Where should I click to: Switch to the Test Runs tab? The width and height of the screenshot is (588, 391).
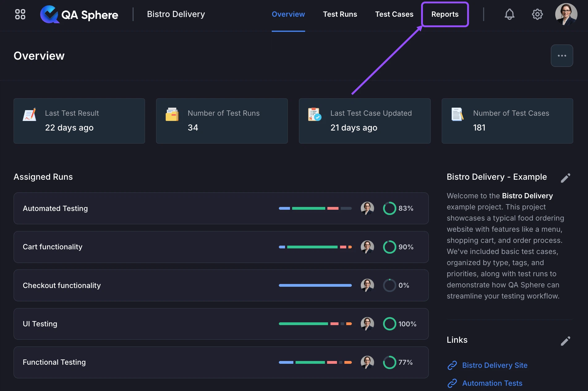point(340,14)
